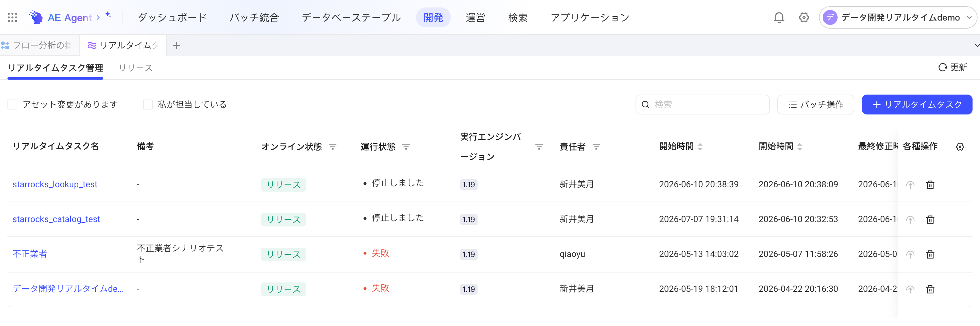Switch to the リリース sub-tab
This screenshot has height=326, width=980.
[x=136, y=68]
